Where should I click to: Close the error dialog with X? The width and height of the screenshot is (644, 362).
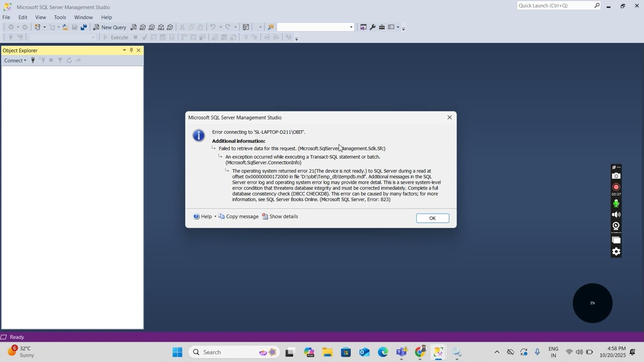(449, 117)
